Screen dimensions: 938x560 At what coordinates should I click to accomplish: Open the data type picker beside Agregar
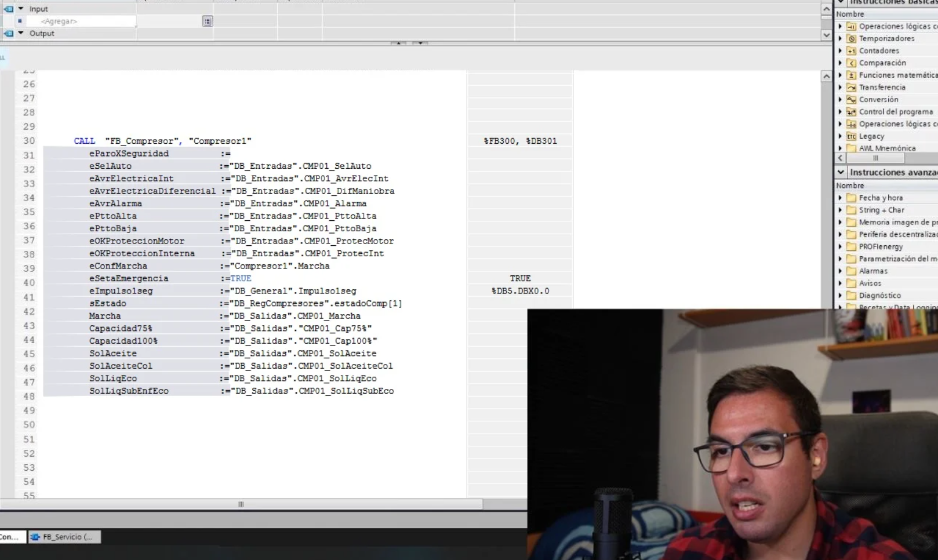point(207,21)
